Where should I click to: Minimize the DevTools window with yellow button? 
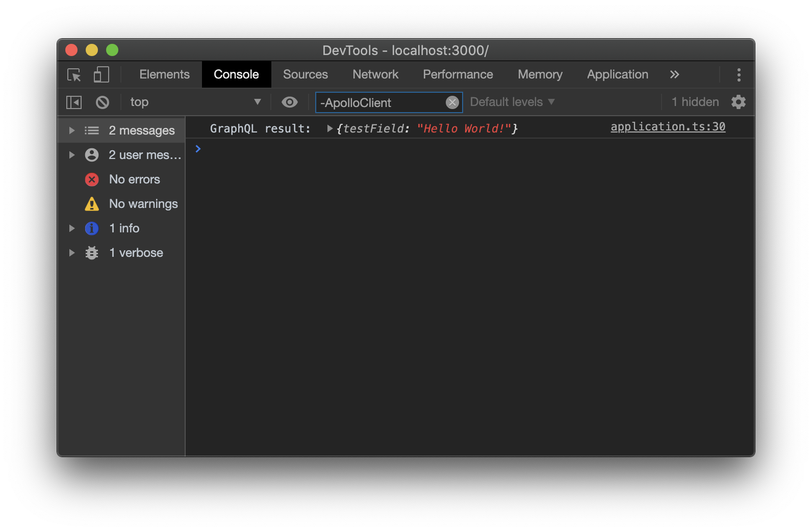click(92, 50)
